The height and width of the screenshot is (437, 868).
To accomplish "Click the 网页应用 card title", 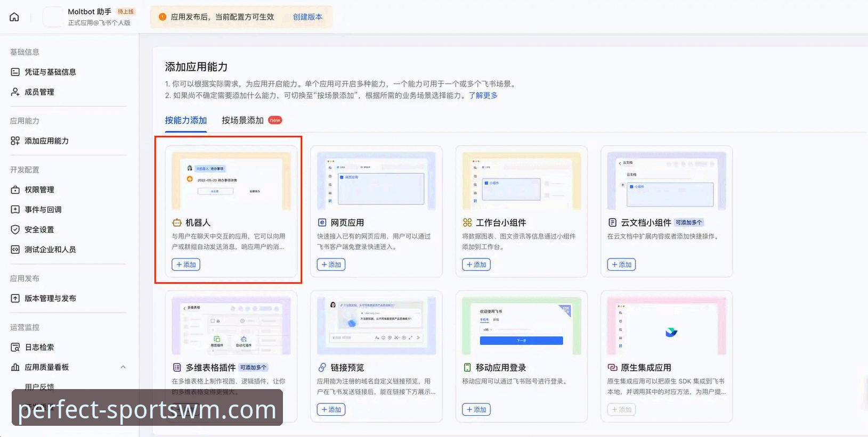I will point(347,222).
